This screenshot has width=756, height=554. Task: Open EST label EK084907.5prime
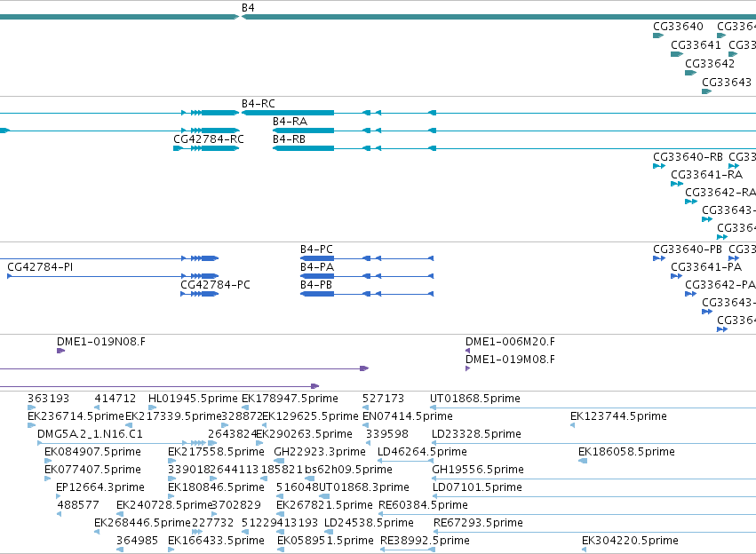92,452
